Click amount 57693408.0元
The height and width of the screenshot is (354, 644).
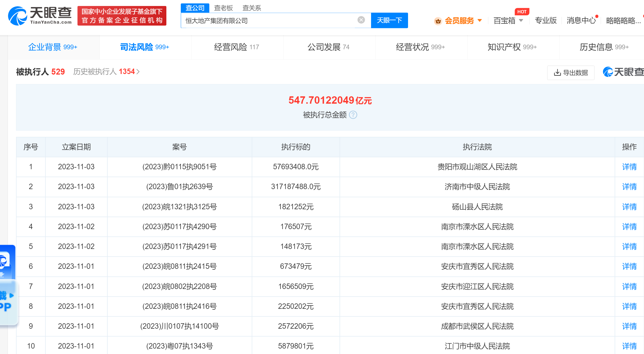pos(296,167)
